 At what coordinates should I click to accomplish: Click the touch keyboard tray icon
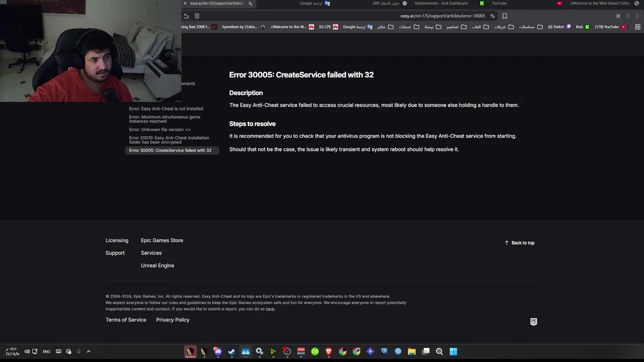58,351
